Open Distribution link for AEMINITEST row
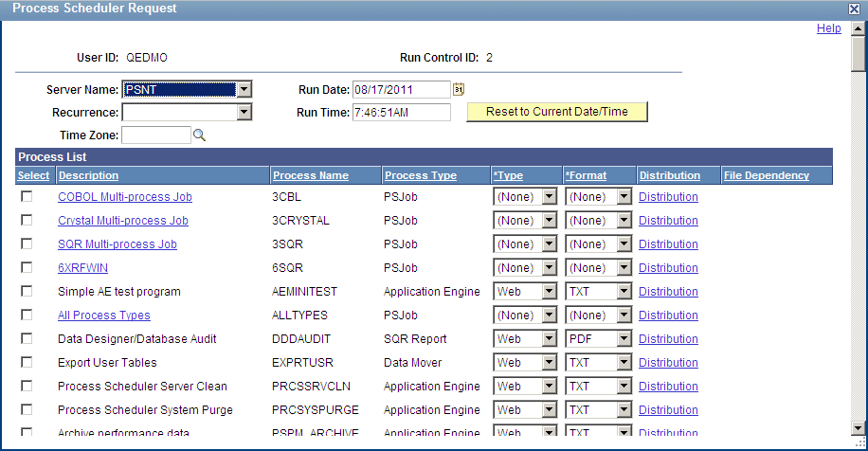This screenshot has width=868, height=451. [x=668, y=292]
